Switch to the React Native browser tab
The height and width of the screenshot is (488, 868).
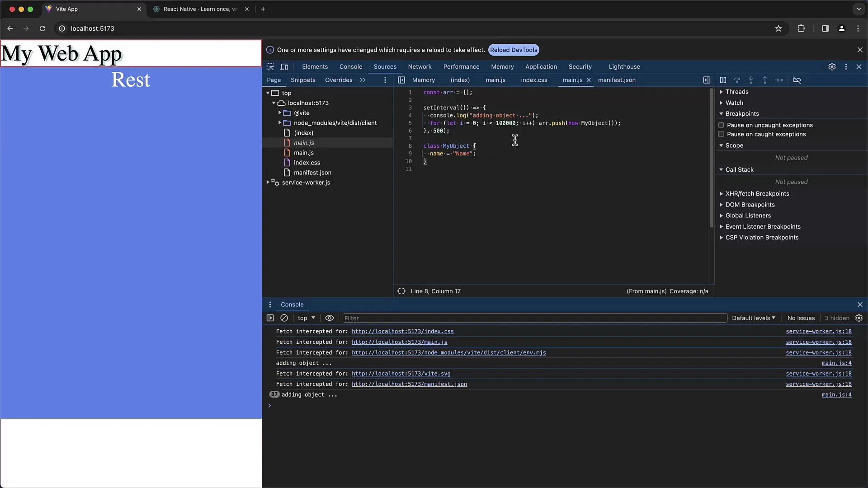200,9
